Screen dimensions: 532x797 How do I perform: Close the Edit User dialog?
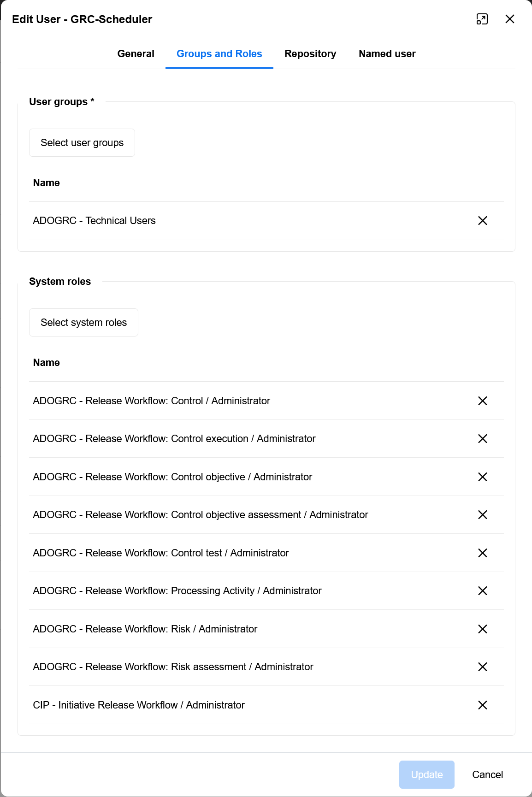click(510, 19)
